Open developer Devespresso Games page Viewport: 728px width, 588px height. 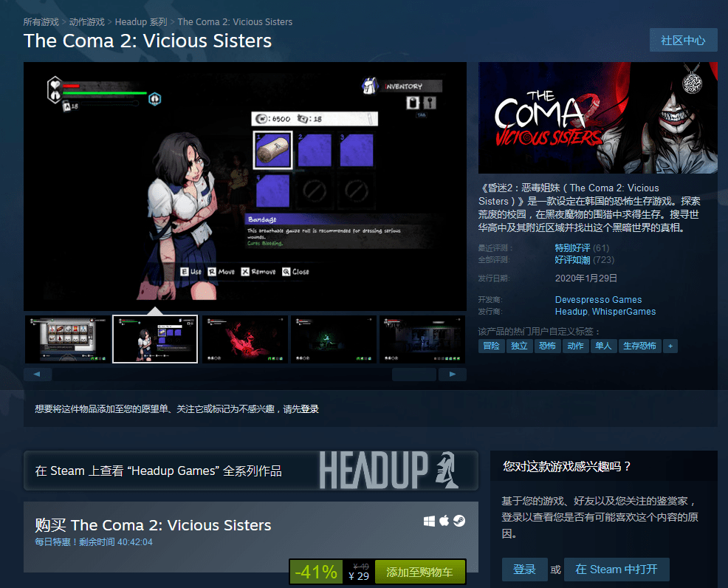point(599,300)
